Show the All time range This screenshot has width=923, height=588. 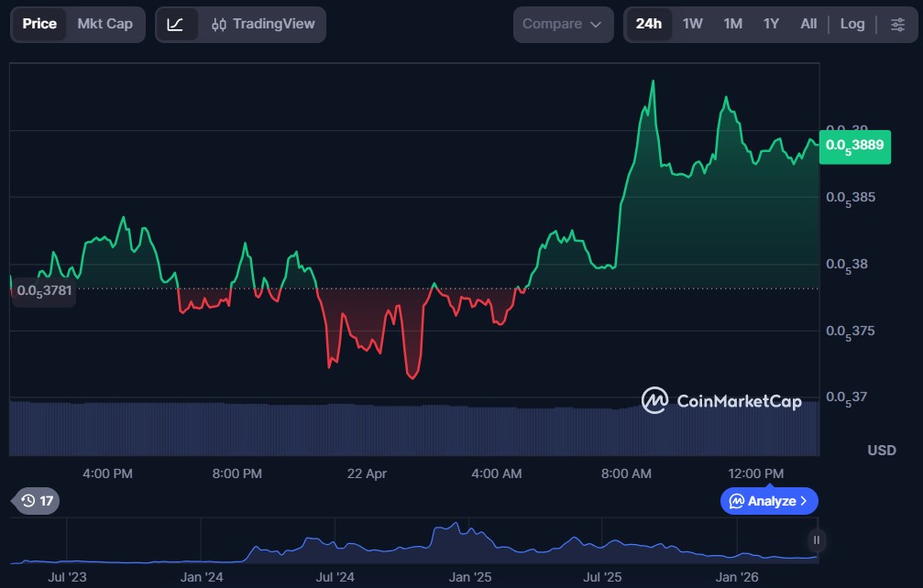[x=808, y=25]
